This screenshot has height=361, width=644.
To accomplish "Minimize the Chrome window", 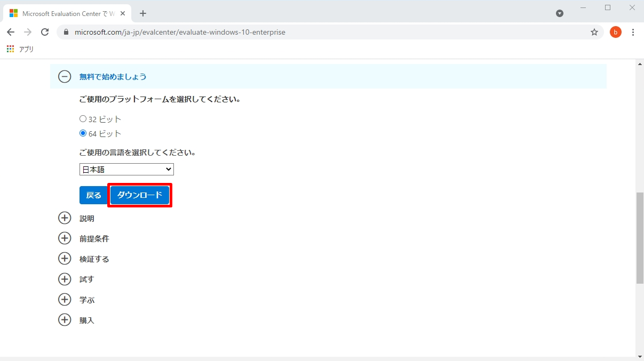I will [x=583, y=7].
